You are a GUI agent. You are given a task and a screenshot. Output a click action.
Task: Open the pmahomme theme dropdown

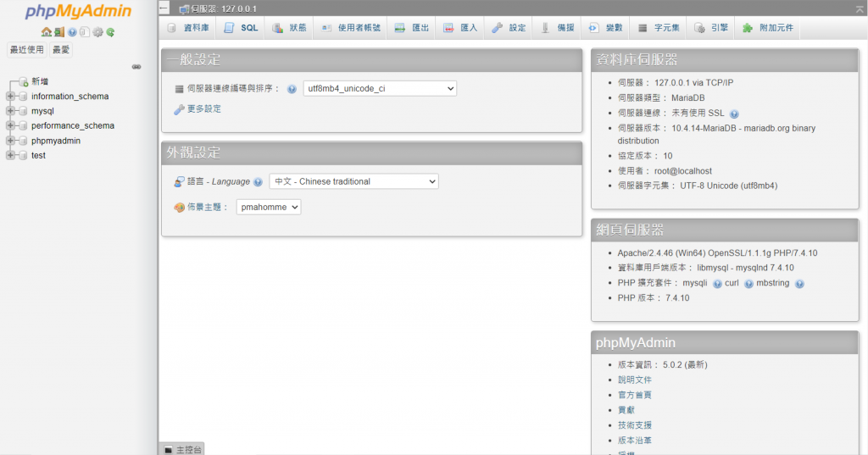click(x=269, y=207)
